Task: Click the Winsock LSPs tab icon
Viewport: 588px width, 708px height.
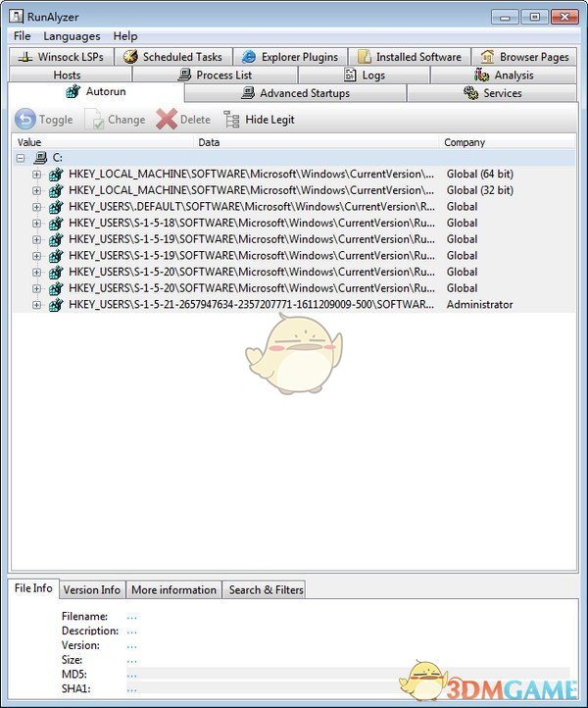Action: point(25,57)
